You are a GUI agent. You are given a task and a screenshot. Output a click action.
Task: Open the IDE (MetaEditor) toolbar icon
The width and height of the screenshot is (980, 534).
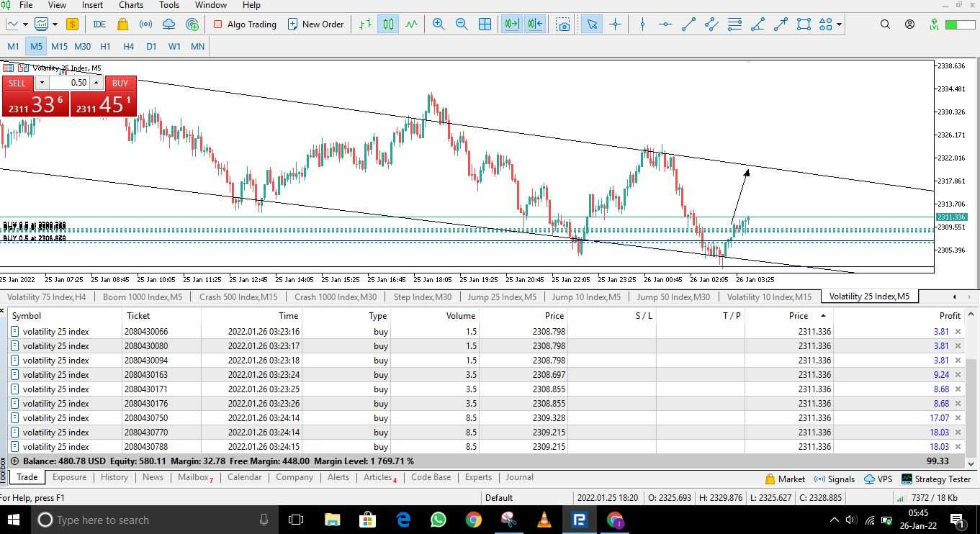click(x=99, y=24)
